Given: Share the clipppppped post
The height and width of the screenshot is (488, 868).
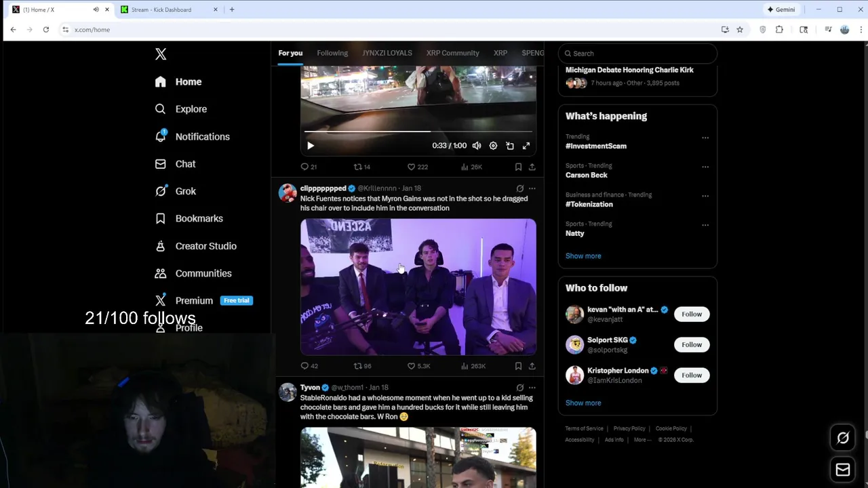Looking at the screenshot, I should [532, 366].
